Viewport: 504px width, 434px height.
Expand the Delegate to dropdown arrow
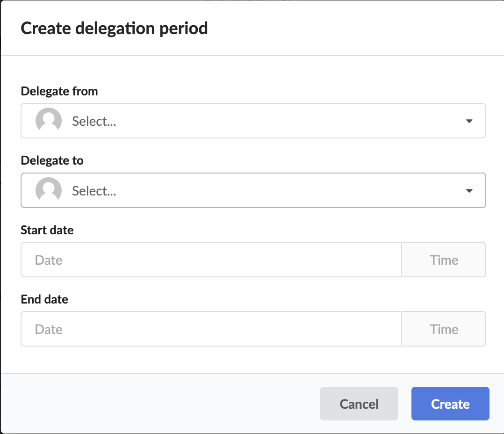click(469, 191)
